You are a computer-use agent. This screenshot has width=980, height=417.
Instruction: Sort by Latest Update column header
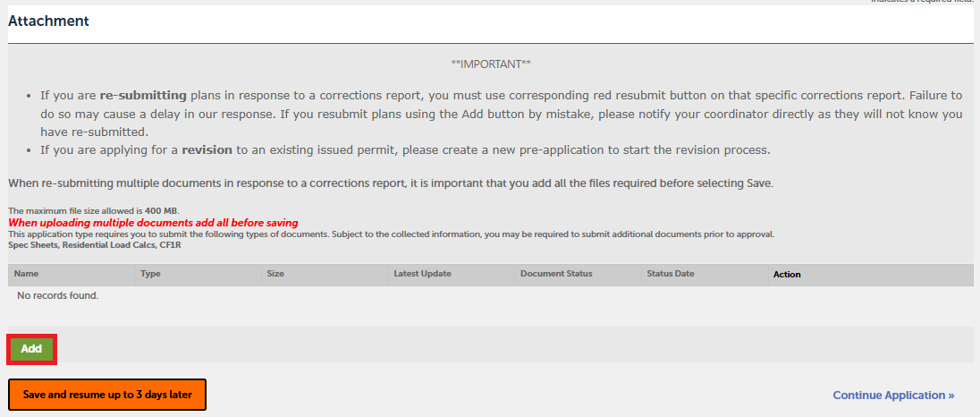pyautogui.click(x=422, y=274)
